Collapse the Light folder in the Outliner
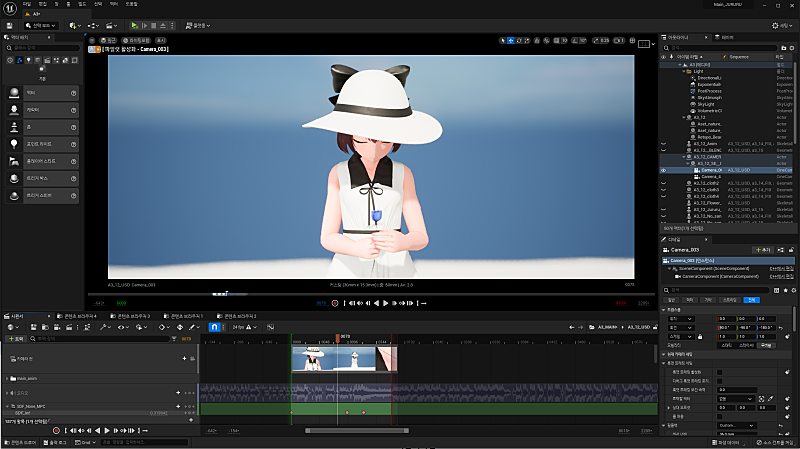The height and width of the screenshot is (449, 800). click(x=683, y=71)
